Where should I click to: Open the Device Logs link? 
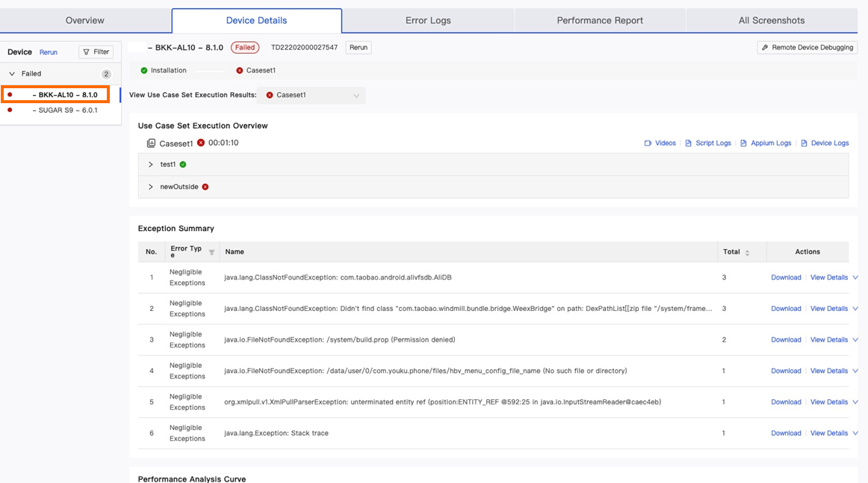pos(825,143)
